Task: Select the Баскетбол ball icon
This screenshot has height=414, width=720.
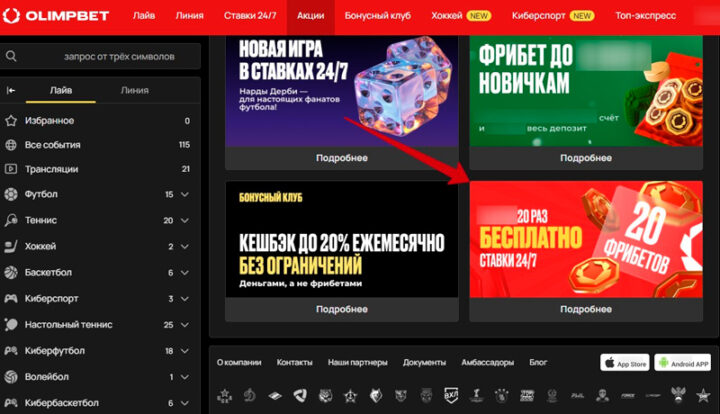Action: pyautogui.click(x=11, y=273)
